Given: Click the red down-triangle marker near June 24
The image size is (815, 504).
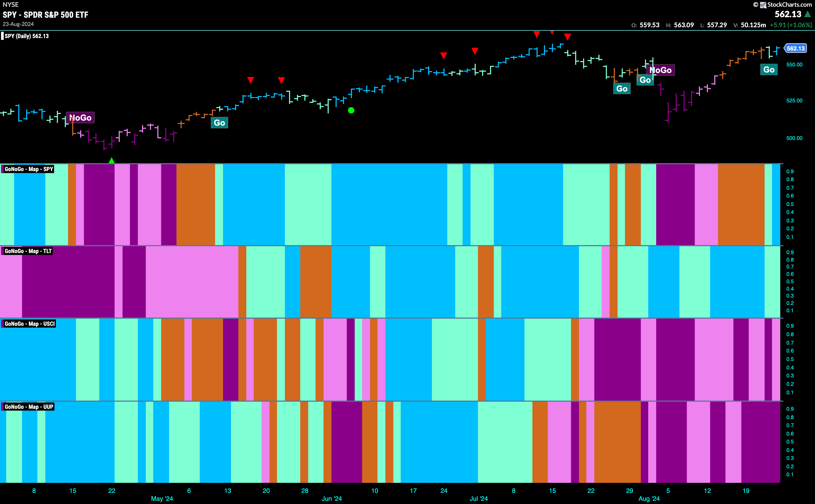Looking at the screenshot, I should coord(443,56).
